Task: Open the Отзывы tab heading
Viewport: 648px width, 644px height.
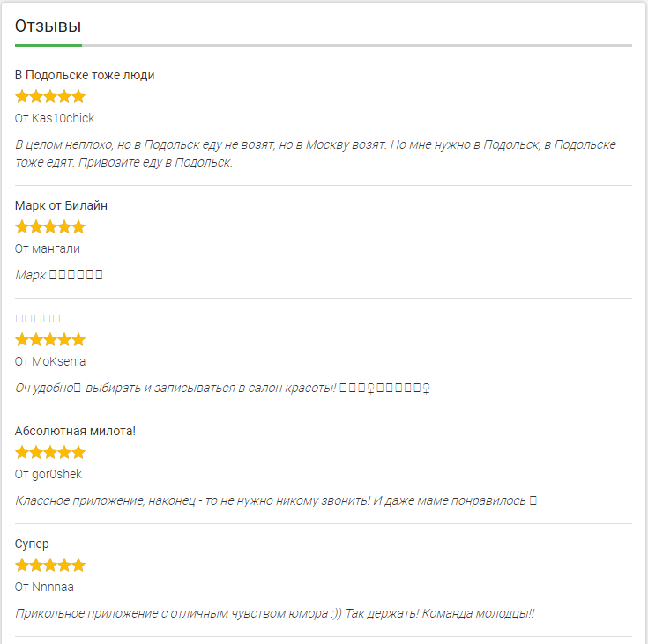Action: point(48,26)
